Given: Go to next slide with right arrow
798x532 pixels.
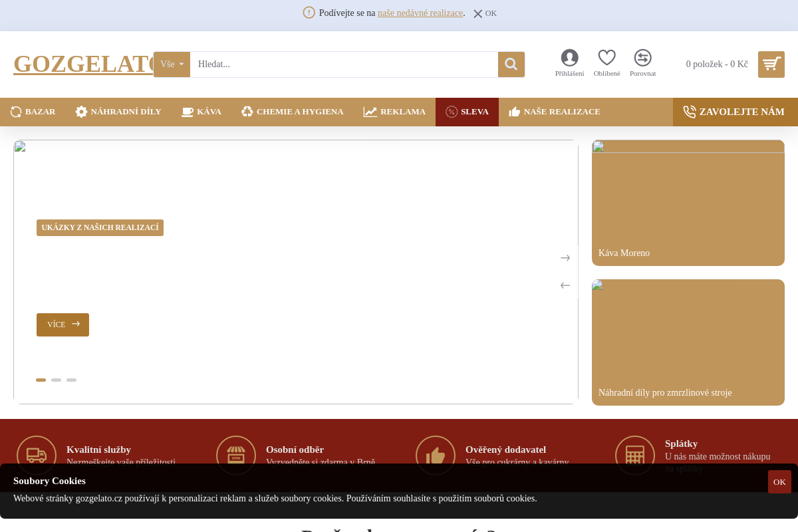Looking at the screenshot, I should [x=565, y=258].
